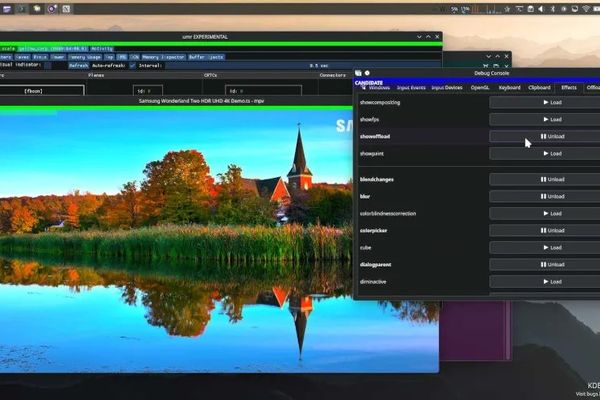Viewport: 600px width, 400px height.
Task: Open the Input Devices tab
Action: click(x=447, y=88)
